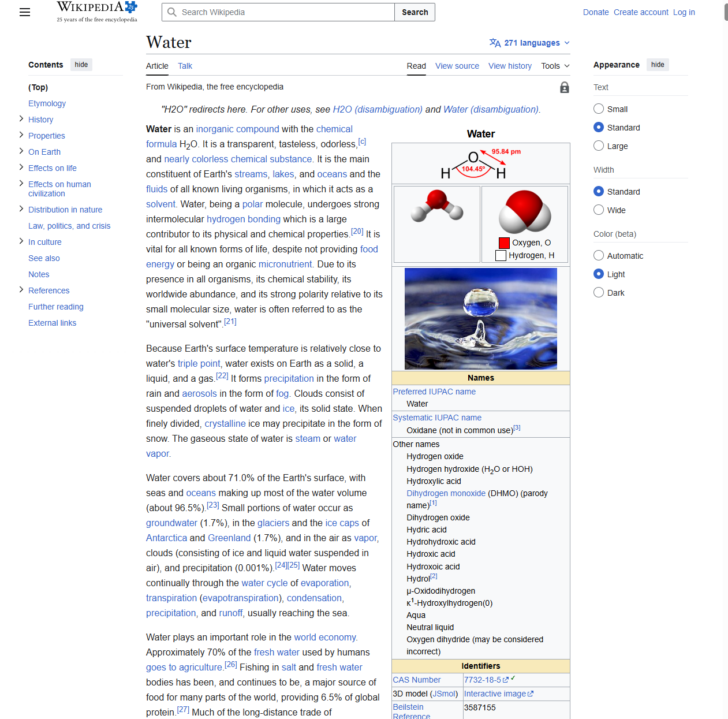Click the translate languages icon
Image resolution: width=728 pixels, height=719 pixels.
click(495, 43)
